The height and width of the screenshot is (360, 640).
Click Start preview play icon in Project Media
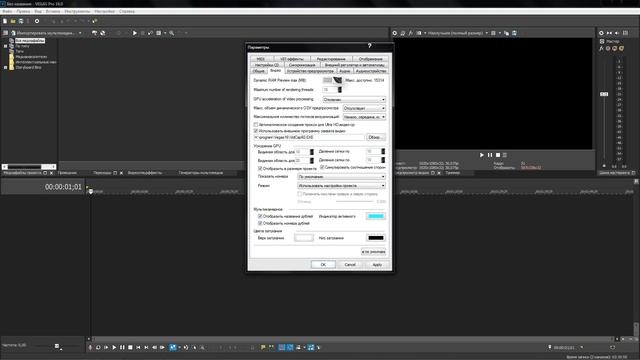[x=135, y=33]
